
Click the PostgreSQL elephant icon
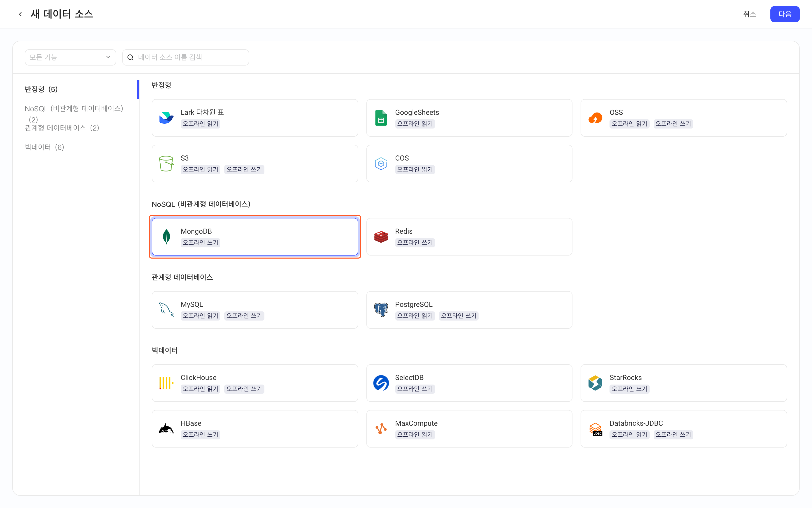381,310
